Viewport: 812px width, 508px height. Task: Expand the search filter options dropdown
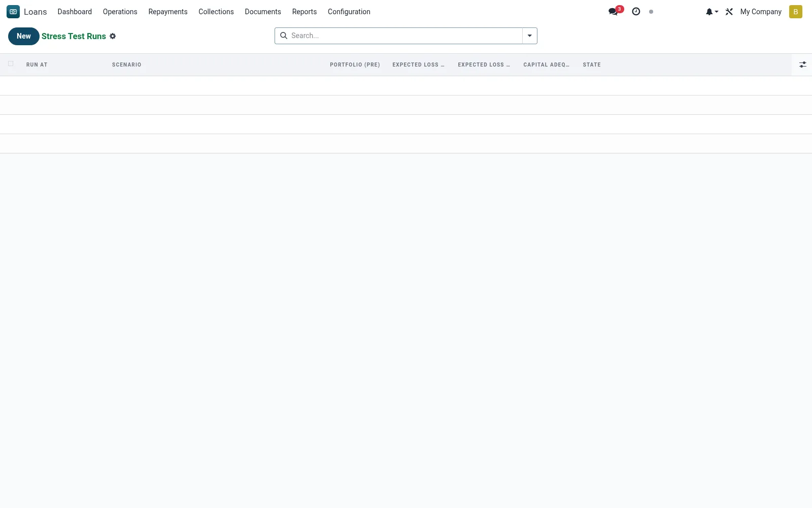coord(529,36)
